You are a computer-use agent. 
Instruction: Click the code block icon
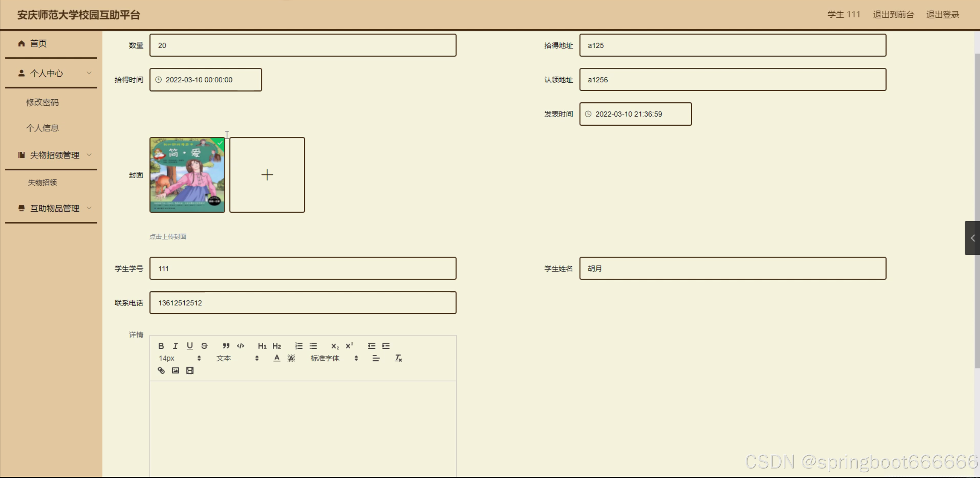pyautogui.click(x=241, y=346)
